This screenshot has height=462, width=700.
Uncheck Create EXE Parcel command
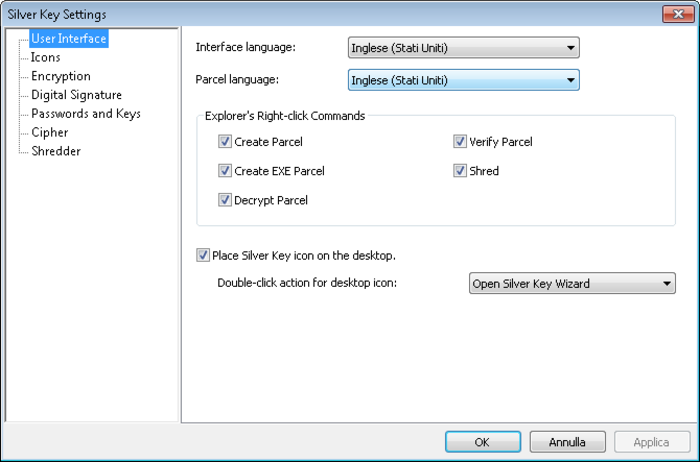[x=225, y=171]
